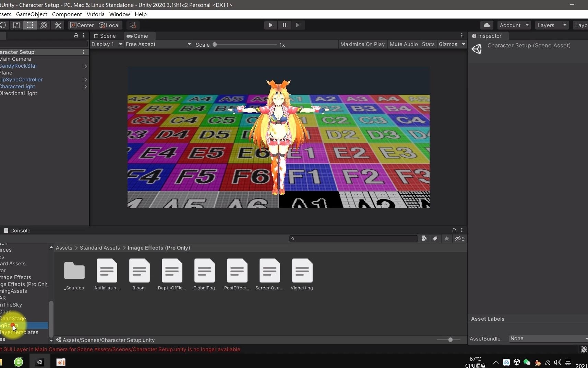Click the Step frame button

point(298,25)
